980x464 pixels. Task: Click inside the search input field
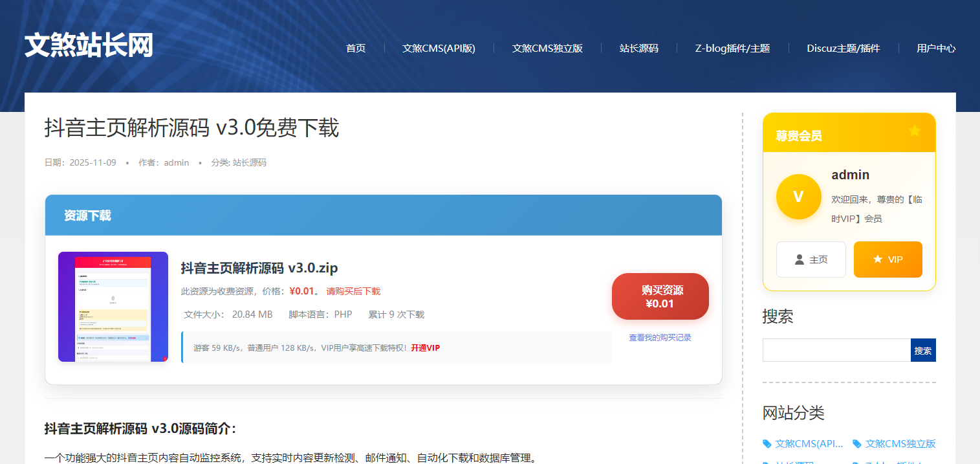[x=834, y=349]
